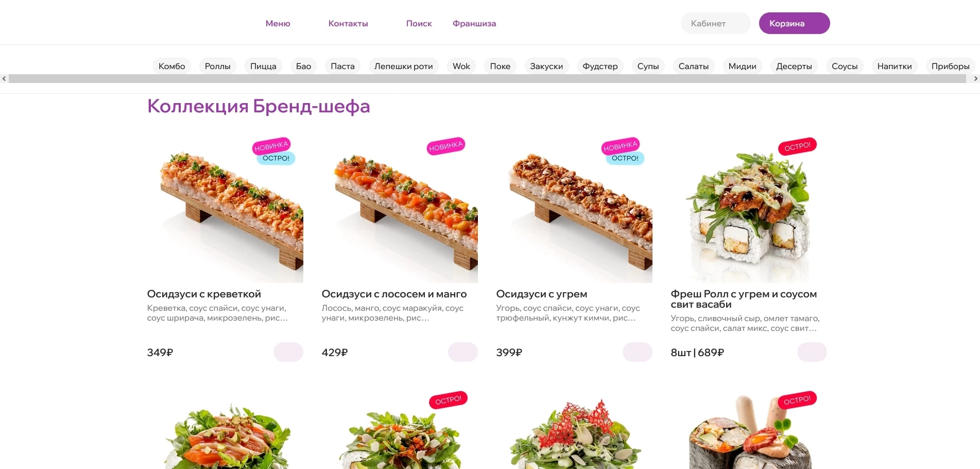Screen dimensions: 980x469
Task: Open the Франшиза link
Action: [474, 23]
